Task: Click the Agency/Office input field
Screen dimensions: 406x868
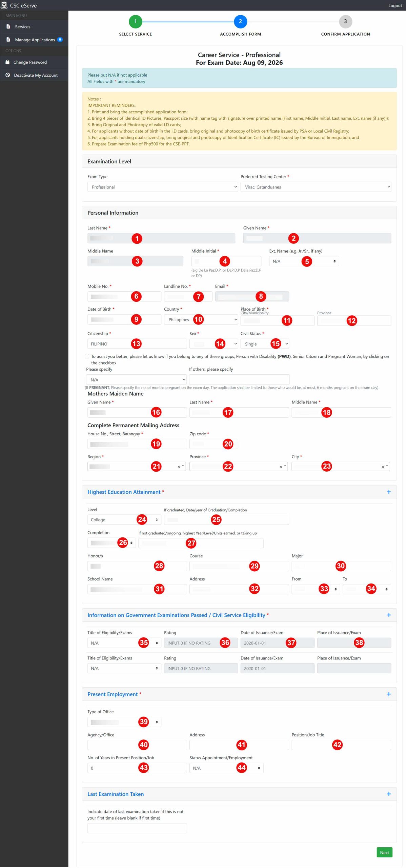Action: (x=137, y=745)
